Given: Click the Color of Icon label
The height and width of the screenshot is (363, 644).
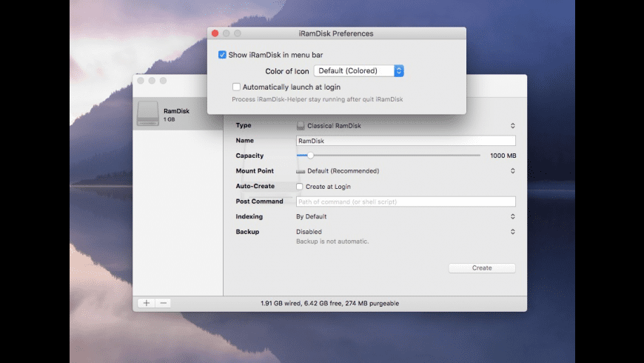Looking at the screenshot, I should (287, 71).
